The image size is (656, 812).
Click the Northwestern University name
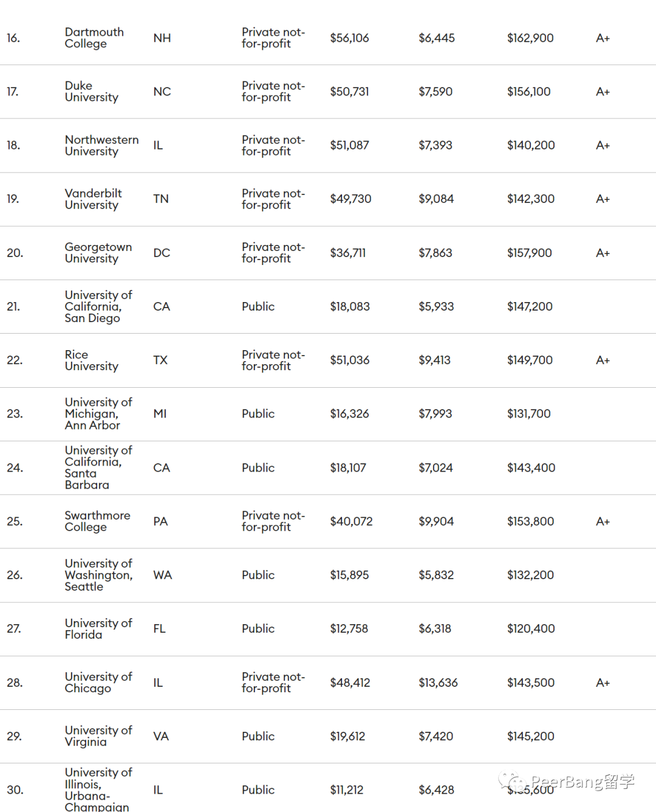[x=101, y=145]
